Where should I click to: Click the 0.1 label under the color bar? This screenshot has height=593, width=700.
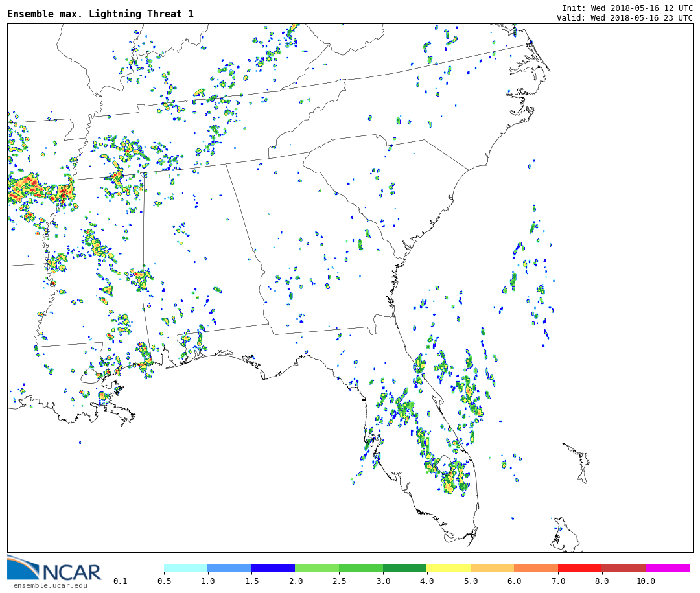[121, 581]
